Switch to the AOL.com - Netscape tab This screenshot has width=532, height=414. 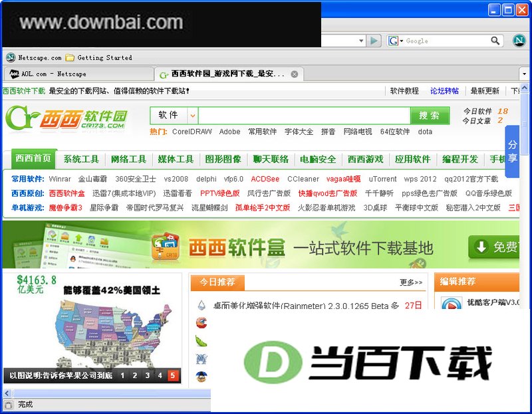78,74
